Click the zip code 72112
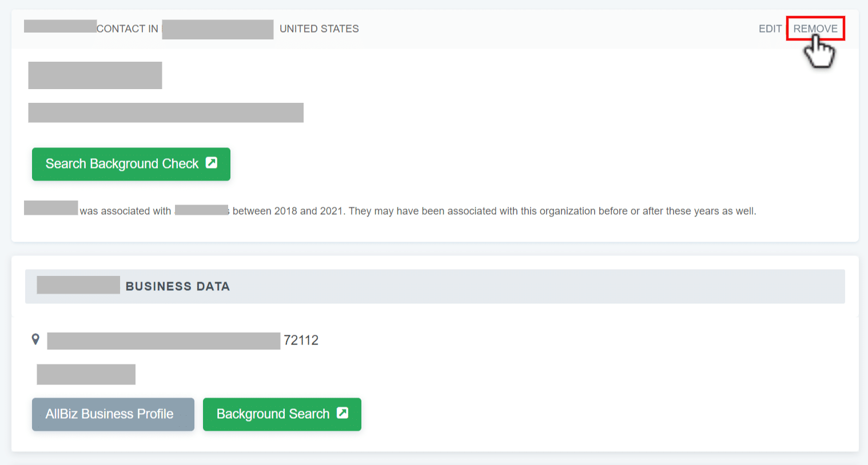The width and height of the screenshot is (868, 465). (x=301, y=340)
